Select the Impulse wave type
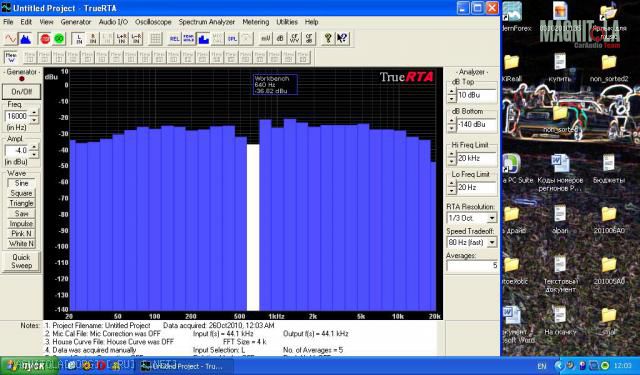 pyautogui.click(x=22, y=224)
